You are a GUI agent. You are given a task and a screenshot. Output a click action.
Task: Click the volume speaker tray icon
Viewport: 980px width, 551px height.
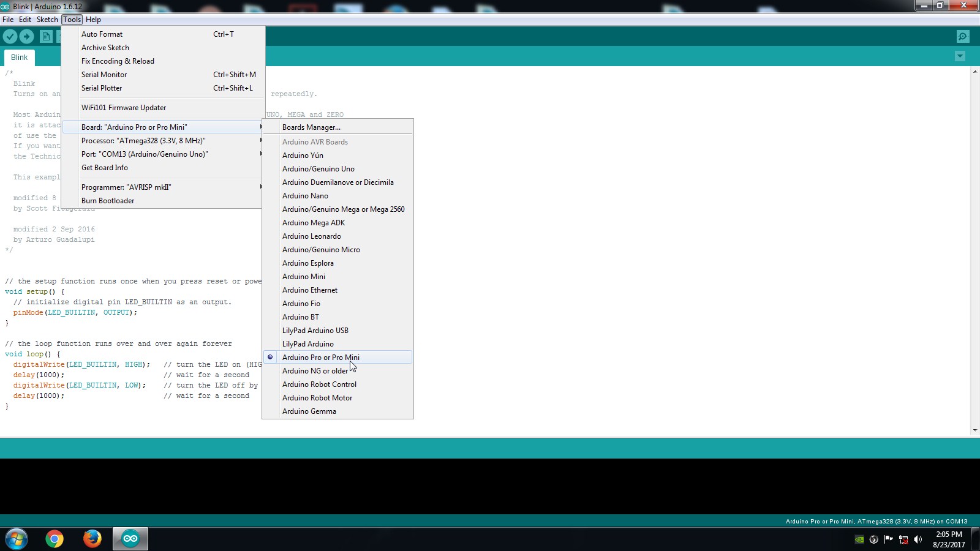click(x=918, y=539)
